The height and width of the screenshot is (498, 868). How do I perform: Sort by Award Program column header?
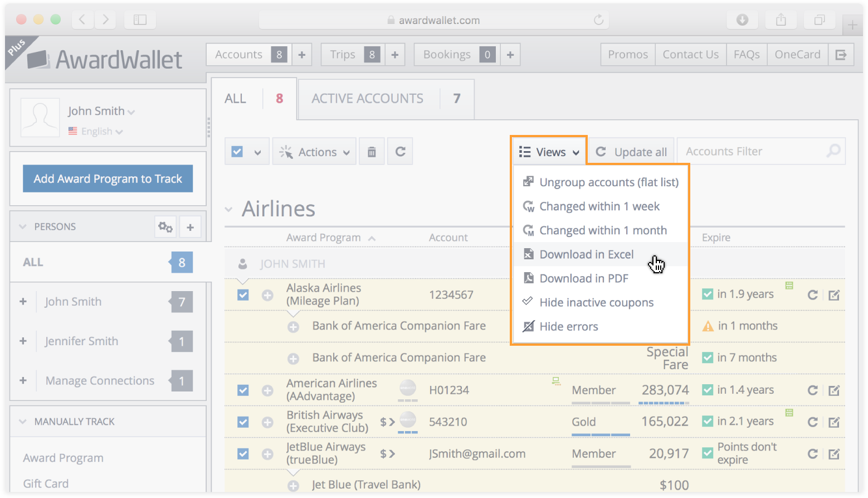point(331,238)
